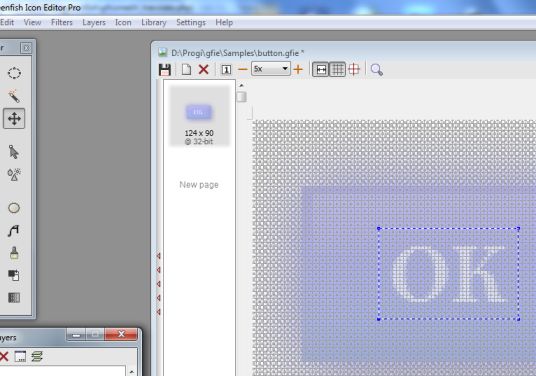536x376 pixels.
Task: Save document with floppy disk icon
Action: click(x=165, y=70)
